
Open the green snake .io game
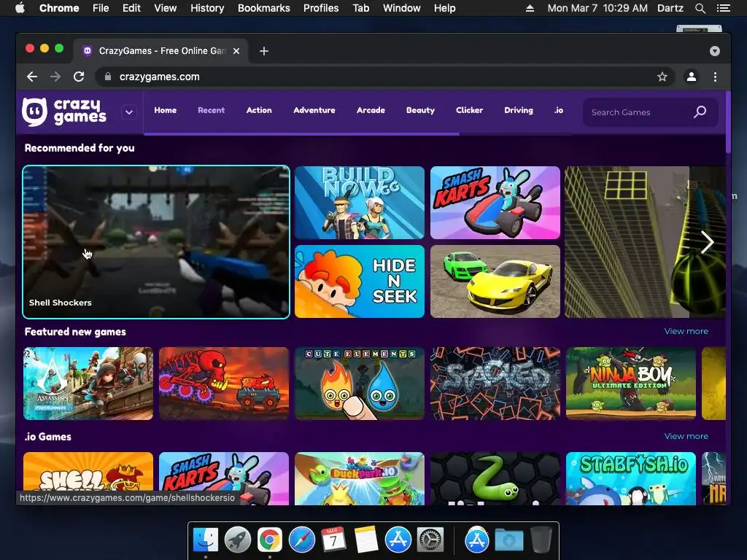(495, 478)
